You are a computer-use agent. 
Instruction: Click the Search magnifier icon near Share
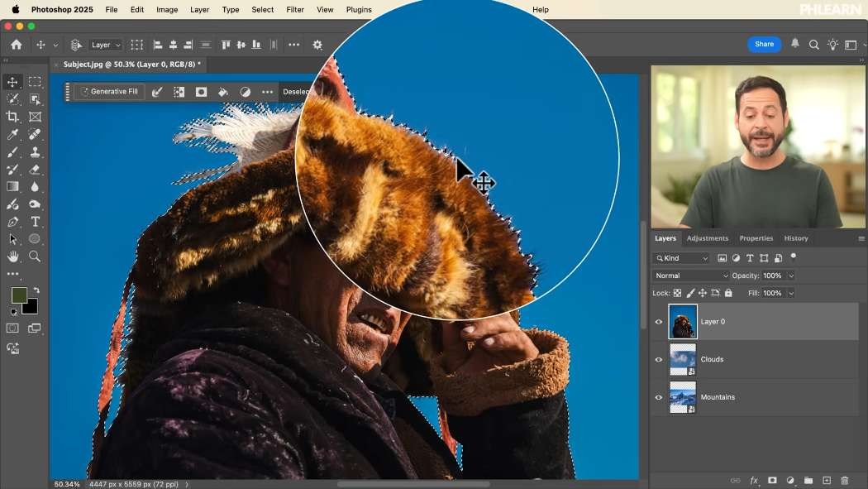pyautogui.click(x=813, y=45)
